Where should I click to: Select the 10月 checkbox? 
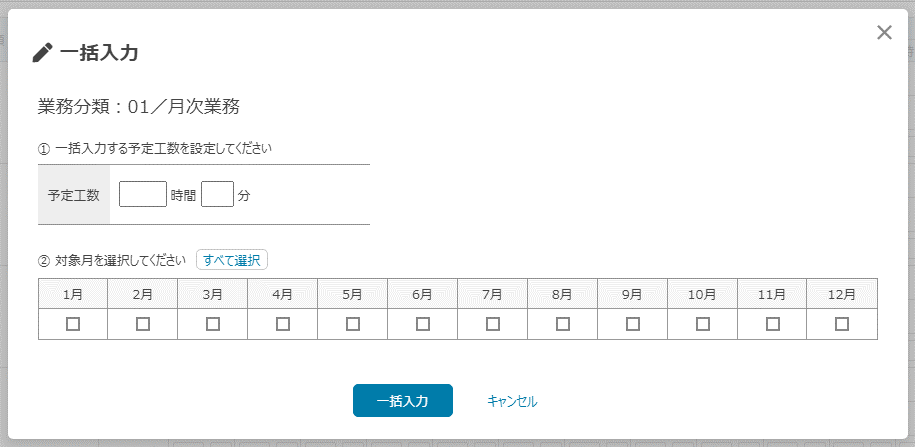click(x=703, y=324)
